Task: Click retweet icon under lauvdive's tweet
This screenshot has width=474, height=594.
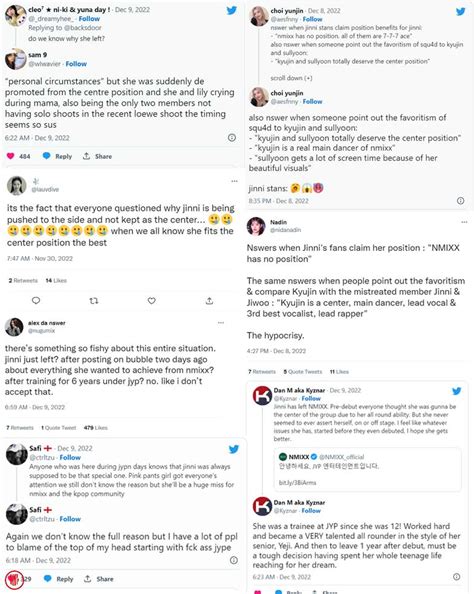Action: point(94,301)
